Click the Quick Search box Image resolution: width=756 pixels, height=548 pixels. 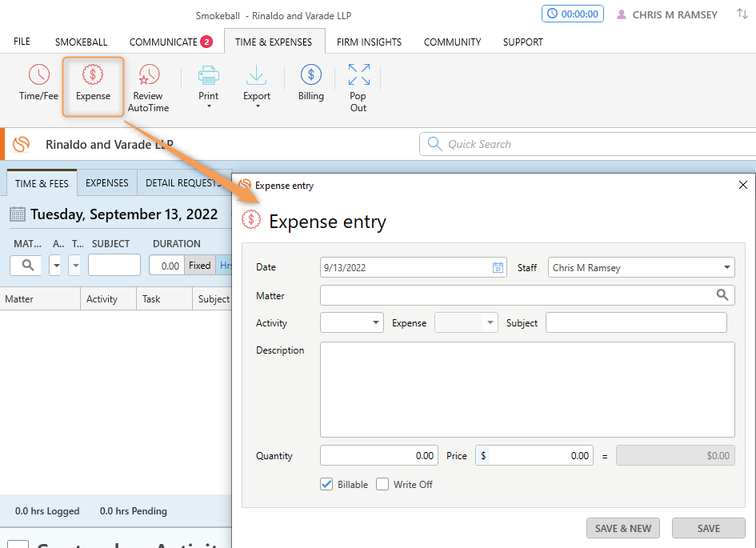pos(588,144)
